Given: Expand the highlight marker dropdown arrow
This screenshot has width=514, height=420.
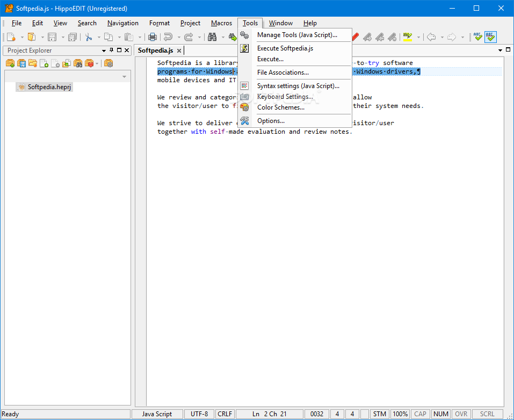Looking at the screenshot, I should pos(418,38).
